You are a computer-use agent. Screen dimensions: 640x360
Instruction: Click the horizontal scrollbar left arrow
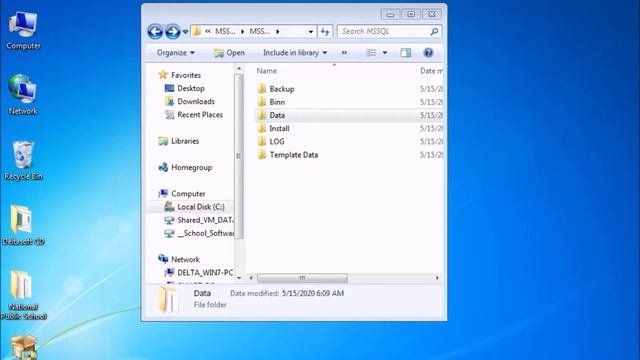[x=251, y=278]
